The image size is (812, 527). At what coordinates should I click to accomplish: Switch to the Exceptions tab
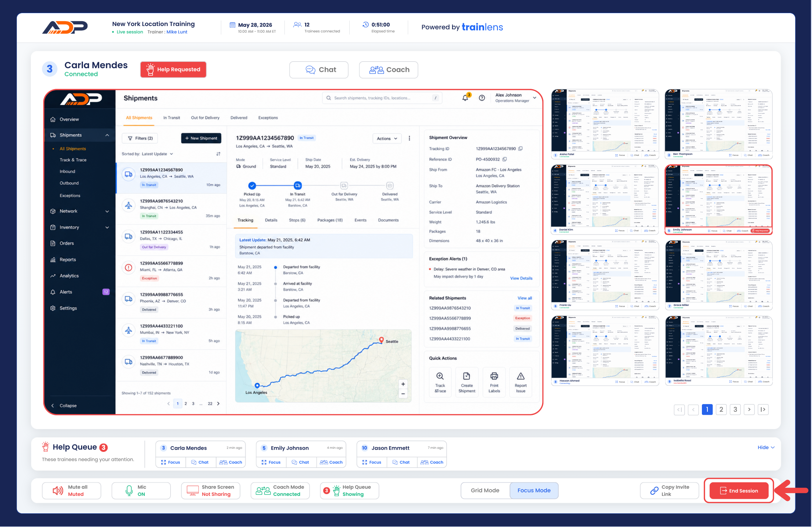coord(268,118)
